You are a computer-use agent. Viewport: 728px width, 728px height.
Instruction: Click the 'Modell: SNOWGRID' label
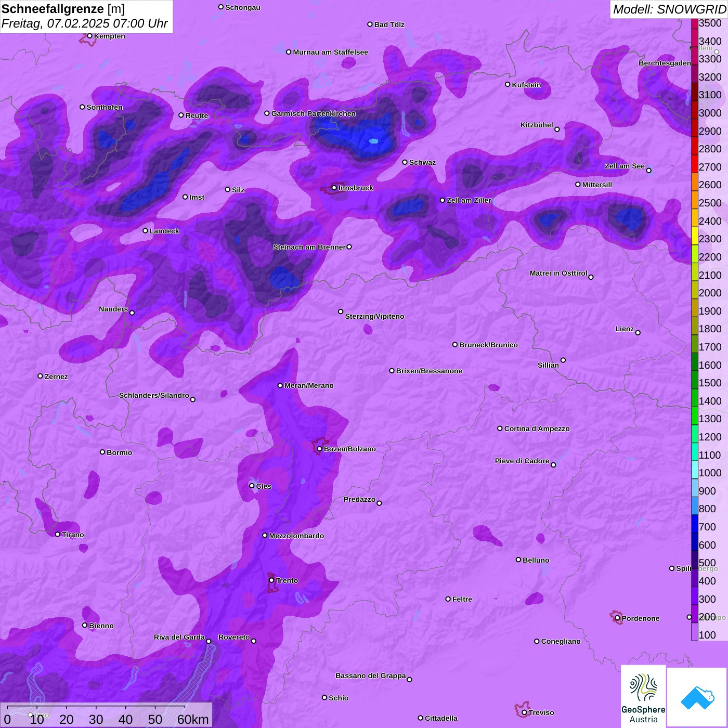coord(669,9)
